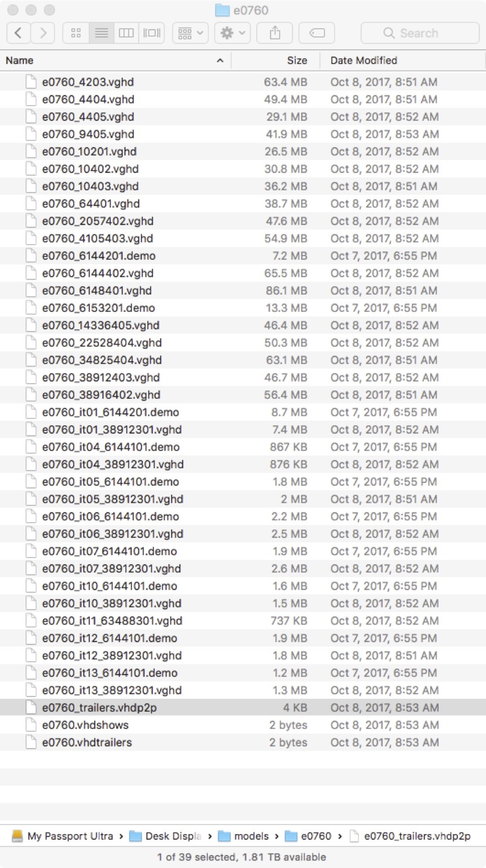Click the Search field
486x868 pixels.
[x=420, y=33]
